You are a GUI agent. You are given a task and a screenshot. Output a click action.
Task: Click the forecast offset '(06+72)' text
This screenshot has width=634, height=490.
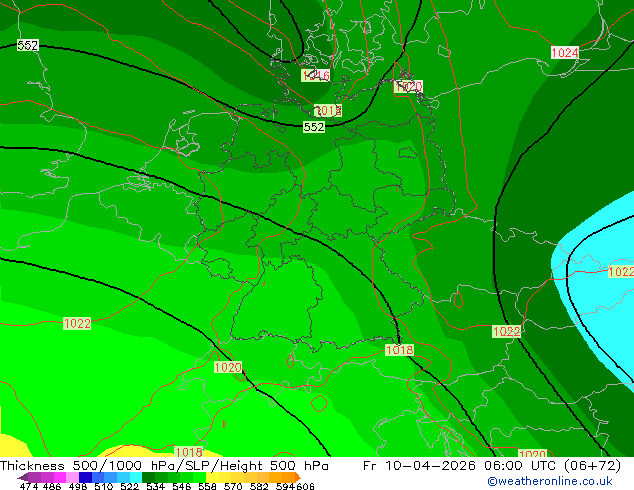pos(593,465)
